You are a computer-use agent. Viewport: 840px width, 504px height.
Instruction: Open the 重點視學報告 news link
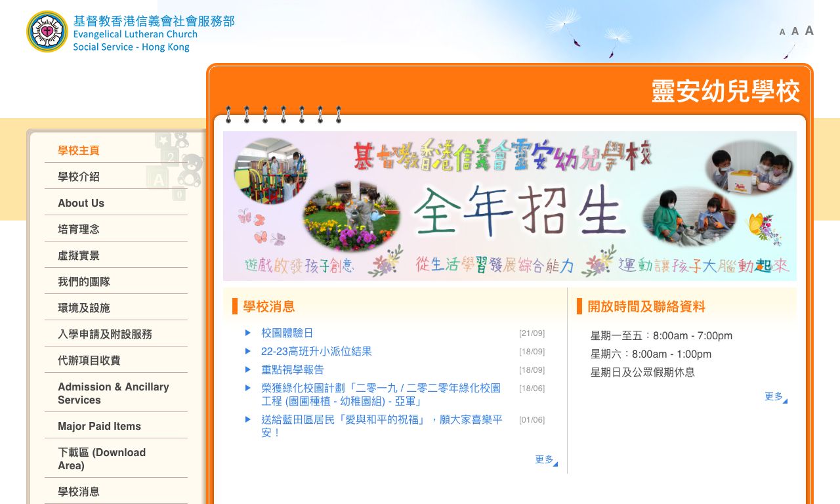click(293, 369)
